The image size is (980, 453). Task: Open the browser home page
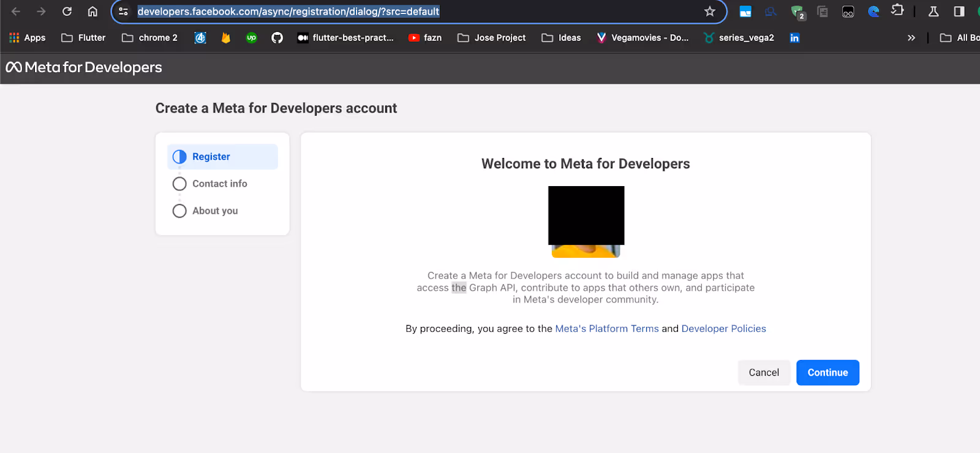[x=92, y=11]
